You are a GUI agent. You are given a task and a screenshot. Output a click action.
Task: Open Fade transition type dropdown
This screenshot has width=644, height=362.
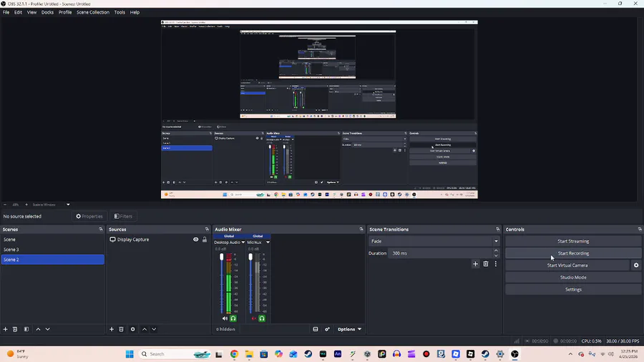(x=434, y=241)
